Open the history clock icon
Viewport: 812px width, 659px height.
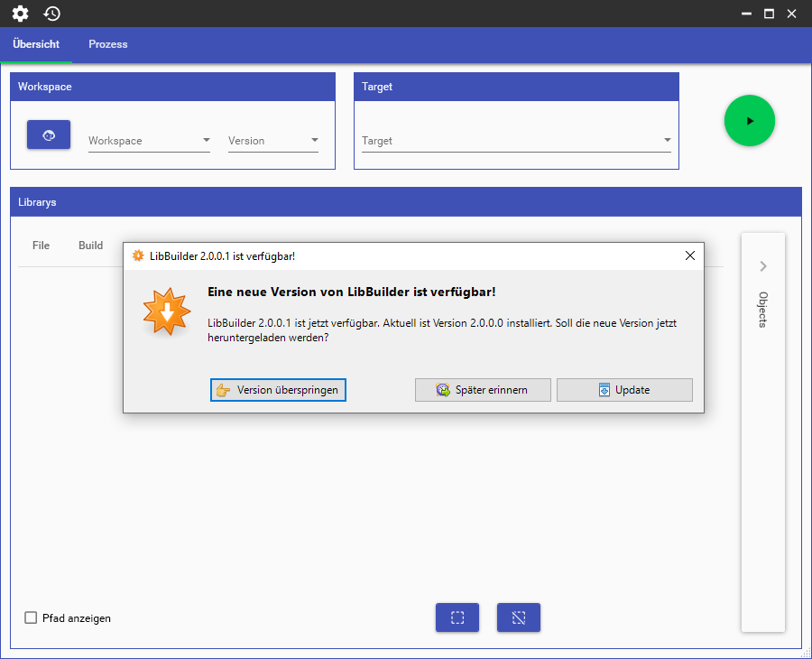[51, 14]
